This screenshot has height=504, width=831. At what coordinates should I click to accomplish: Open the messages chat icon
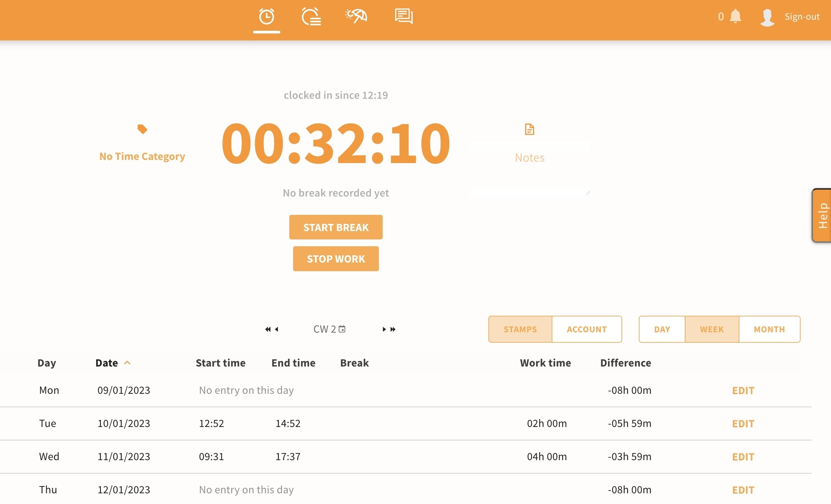click(404, 16)
